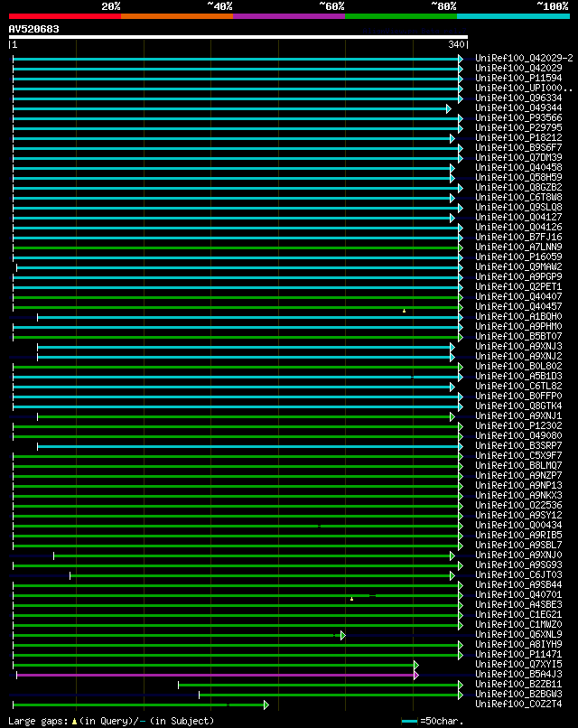Viewport: 578px width, 728px height.
Task: Open the UniRef100_B9S6F7 hit label
Action: [x=518, y=147]
